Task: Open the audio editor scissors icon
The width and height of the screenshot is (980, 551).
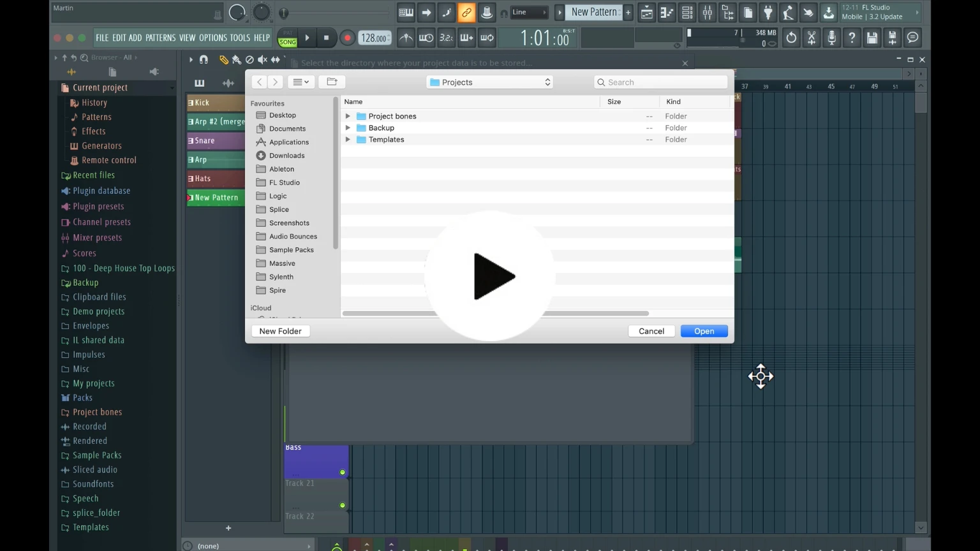Action: click(x=812, y=38)
